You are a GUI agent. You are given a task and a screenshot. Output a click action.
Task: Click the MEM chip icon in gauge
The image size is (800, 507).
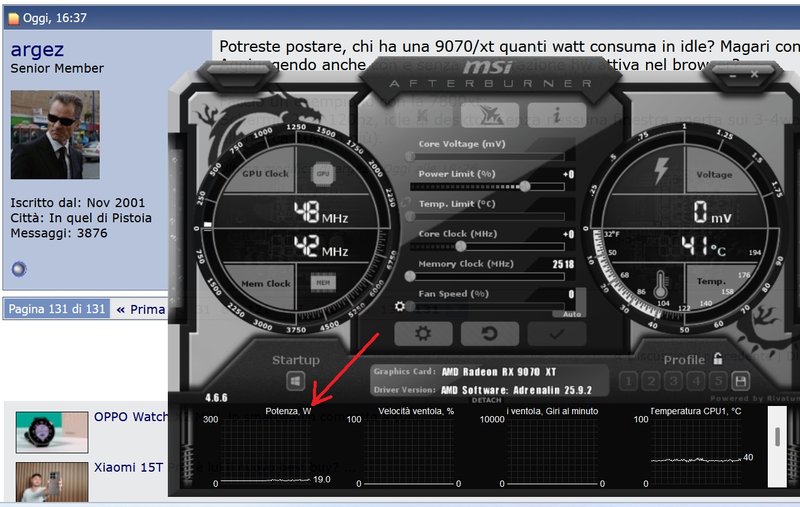pyautogui.click(x=323, y=282)
